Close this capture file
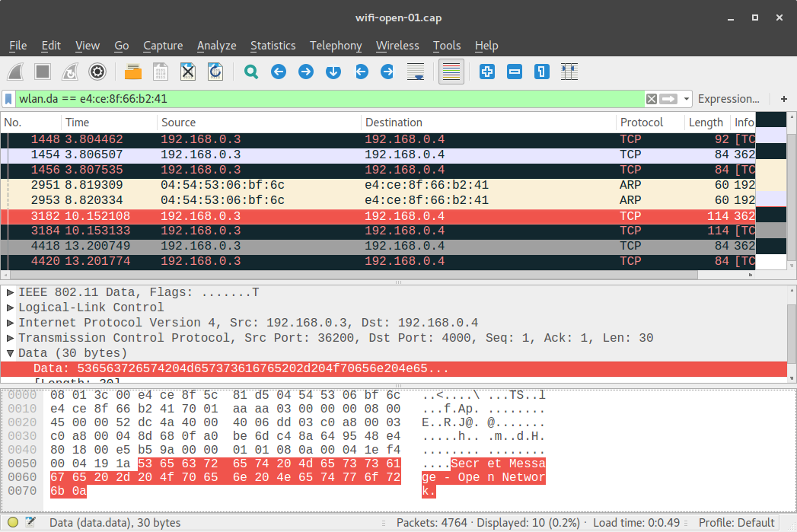Screen dimensions: 797x532 (x=187, y=72)
